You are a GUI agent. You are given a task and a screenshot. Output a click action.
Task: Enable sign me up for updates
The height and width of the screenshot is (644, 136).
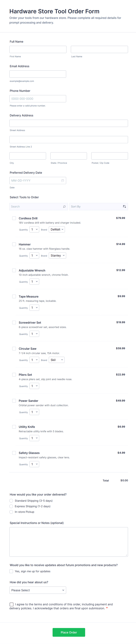[11, 571]
